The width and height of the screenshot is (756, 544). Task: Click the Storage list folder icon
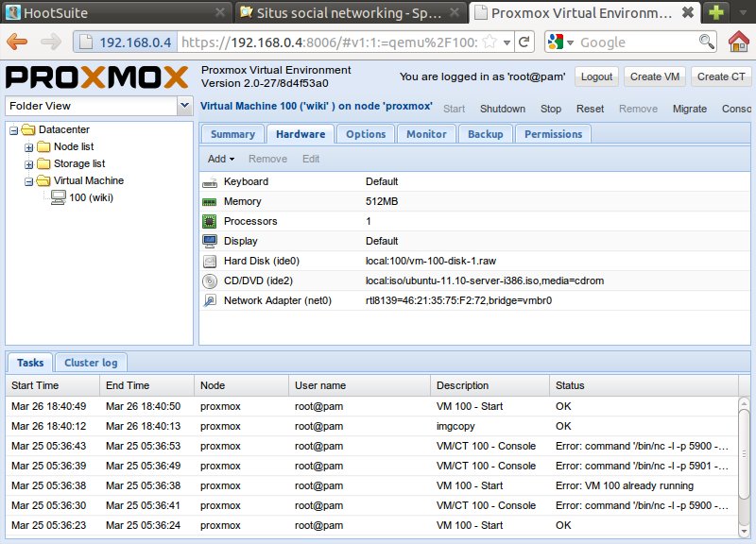43,163
